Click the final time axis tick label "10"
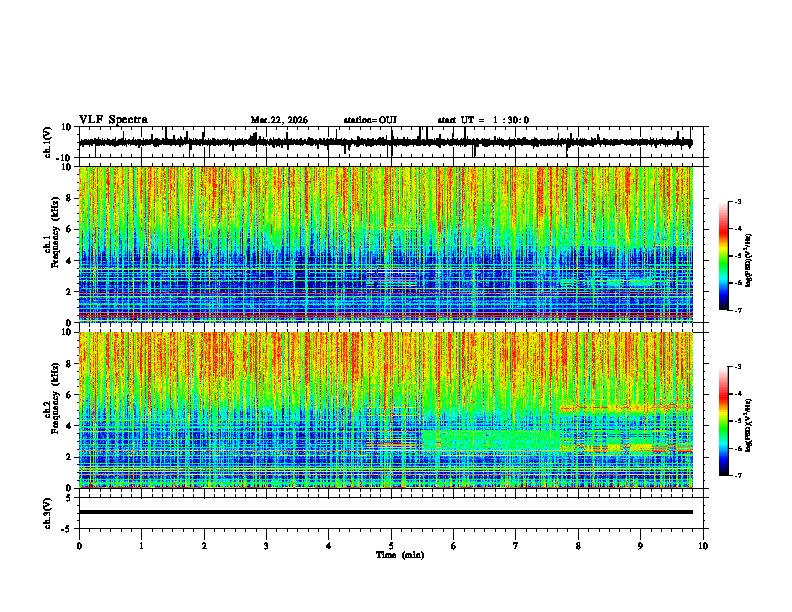792x612 pixels. [703, 546]
